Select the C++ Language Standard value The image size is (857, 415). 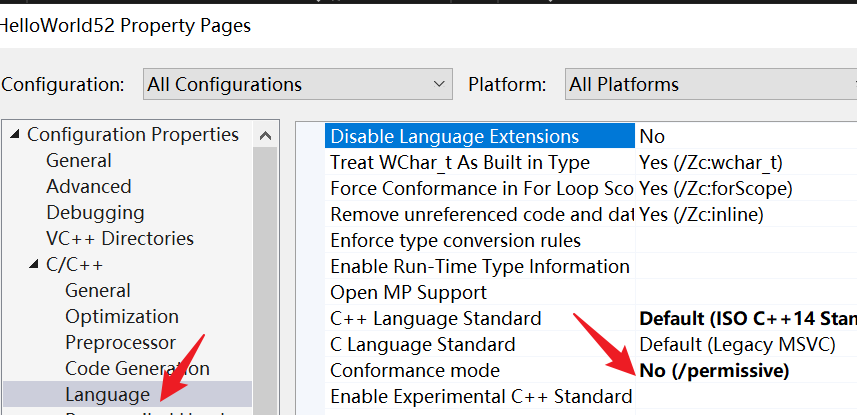coord(745,319)
